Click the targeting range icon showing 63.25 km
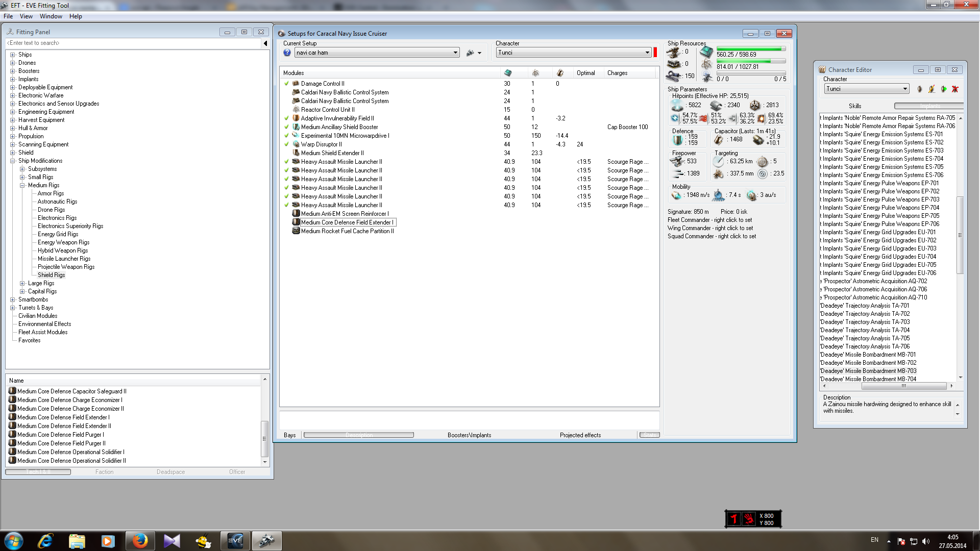The height and width of the screenshot is (551, 980). tap(719, 162)
